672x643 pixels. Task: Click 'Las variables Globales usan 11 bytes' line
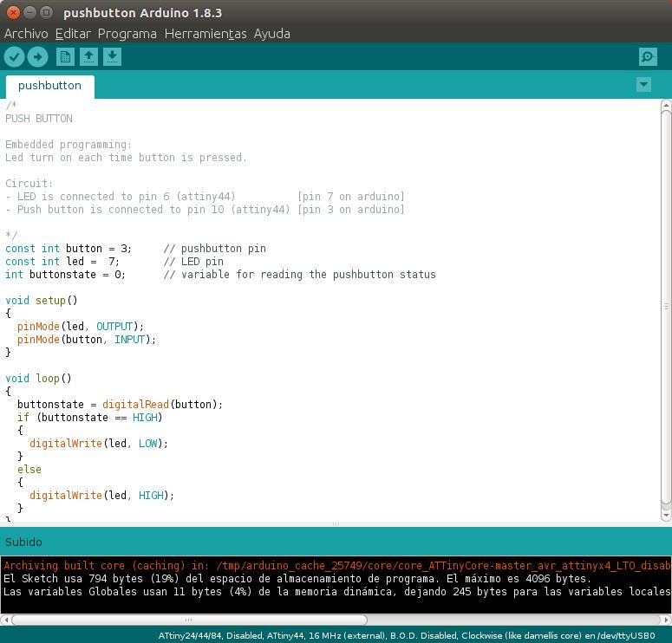[336, 592]
